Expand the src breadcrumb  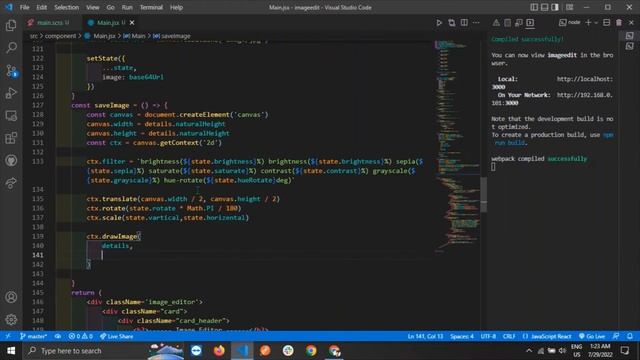33,36
